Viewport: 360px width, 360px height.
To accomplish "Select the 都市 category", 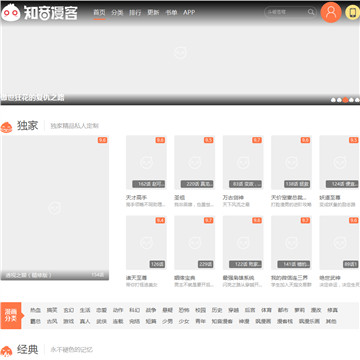I will (x=283, y=310).
